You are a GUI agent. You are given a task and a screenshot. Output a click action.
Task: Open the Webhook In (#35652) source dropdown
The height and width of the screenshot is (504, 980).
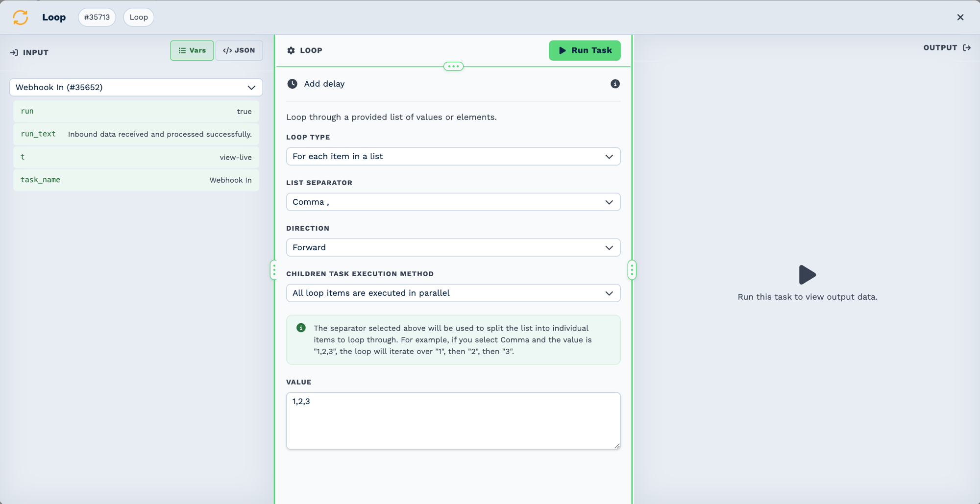tap(136, 87)
